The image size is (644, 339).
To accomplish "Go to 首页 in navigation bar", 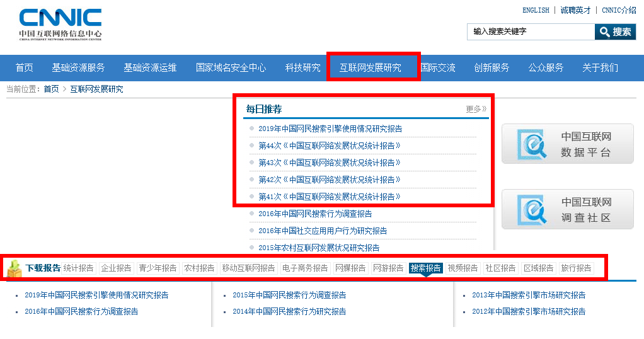I will click(x=24, y=68).
